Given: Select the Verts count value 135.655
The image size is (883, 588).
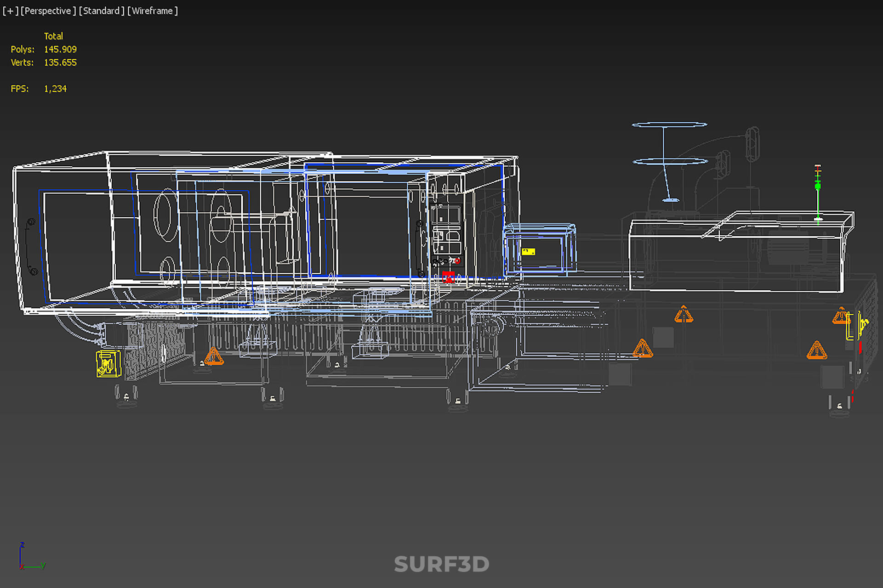Looking at the screenshot, I should click(60, 62).
